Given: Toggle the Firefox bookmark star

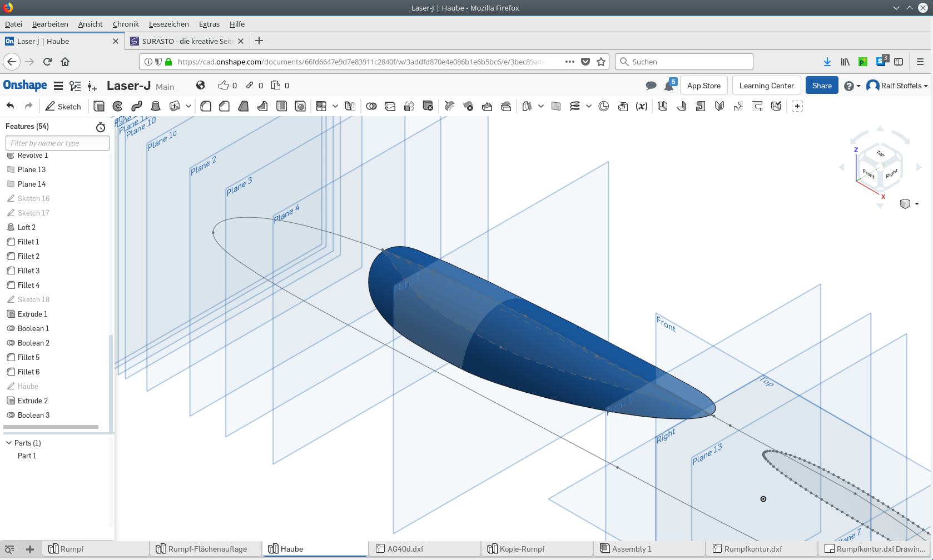Looking at the screenshot, I should [601, 62].
